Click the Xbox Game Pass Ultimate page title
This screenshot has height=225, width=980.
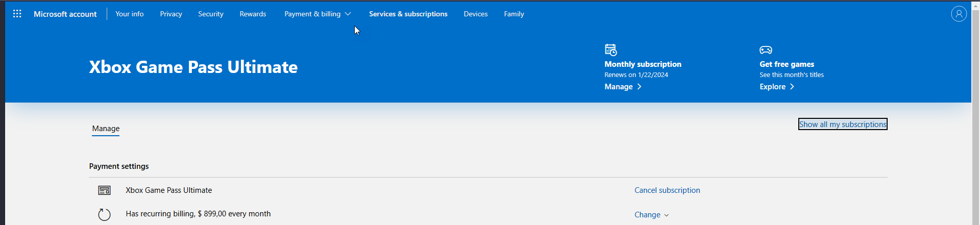tap(193, 67)
